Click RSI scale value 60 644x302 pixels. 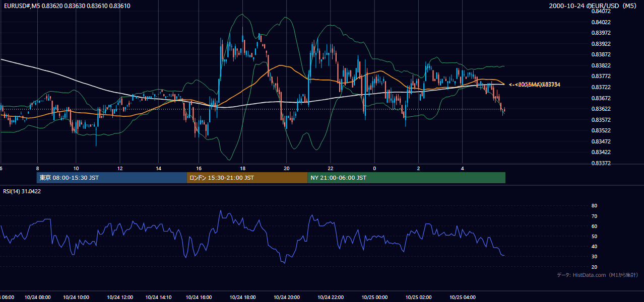pos(594,226)
